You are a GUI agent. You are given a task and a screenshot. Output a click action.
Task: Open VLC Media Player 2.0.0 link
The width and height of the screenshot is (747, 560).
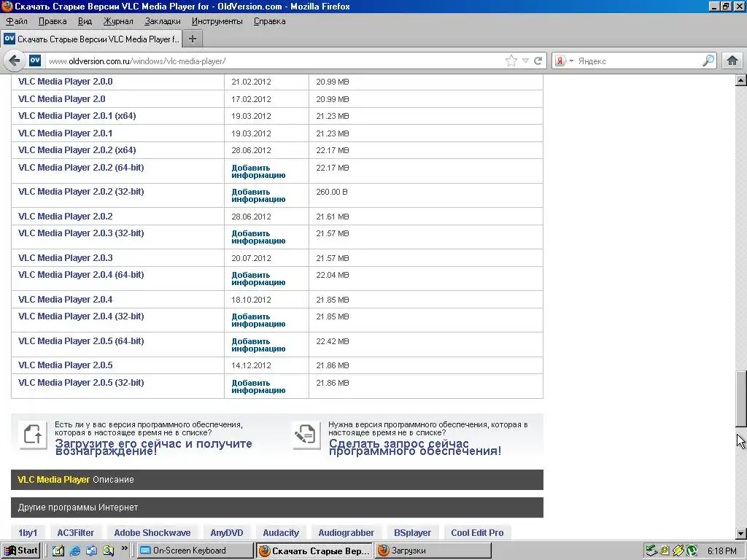tap(65, 82)
